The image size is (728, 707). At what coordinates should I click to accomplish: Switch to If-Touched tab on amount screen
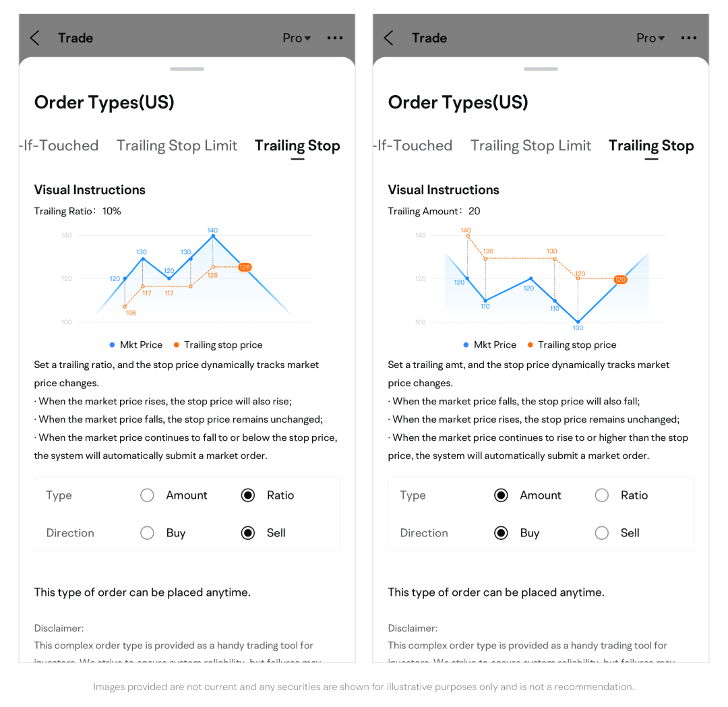click(x=413, y=146)
